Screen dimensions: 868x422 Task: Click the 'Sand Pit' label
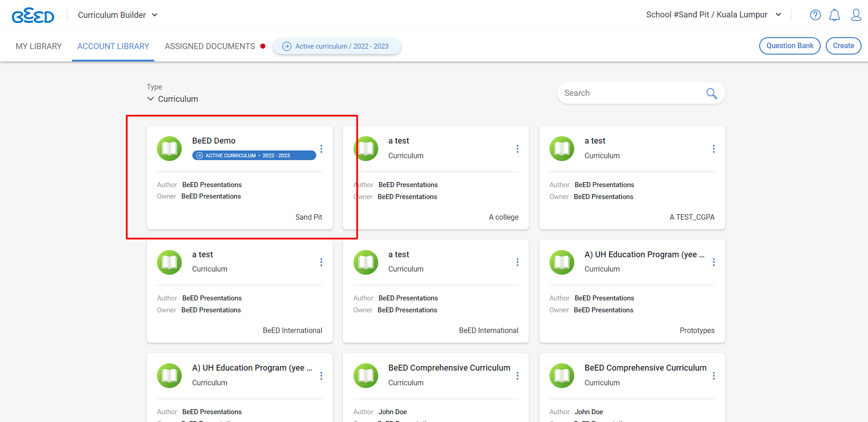[309, 217]
